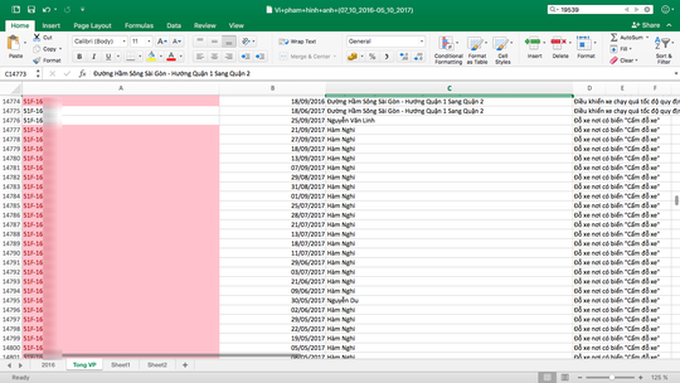Click the Save disk icon in title bar
Viewport: 680px width, 383px height.
31,9
